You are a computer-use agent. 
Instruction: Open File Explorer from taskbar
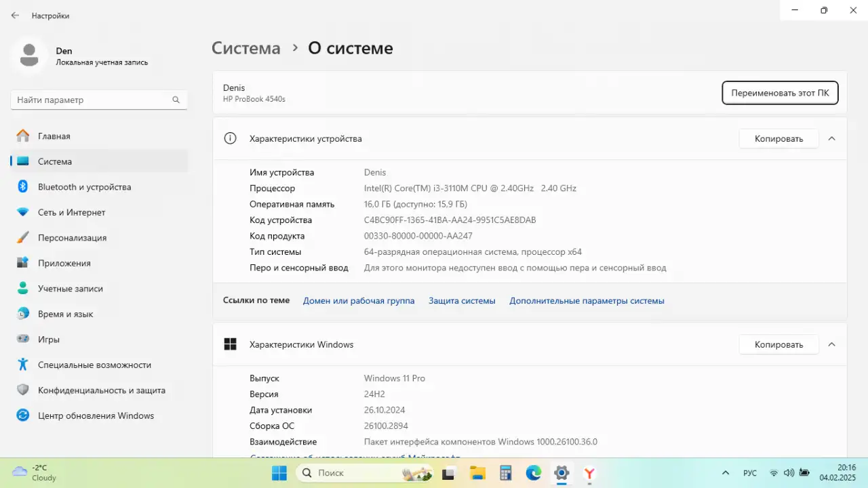pos(477,472)
